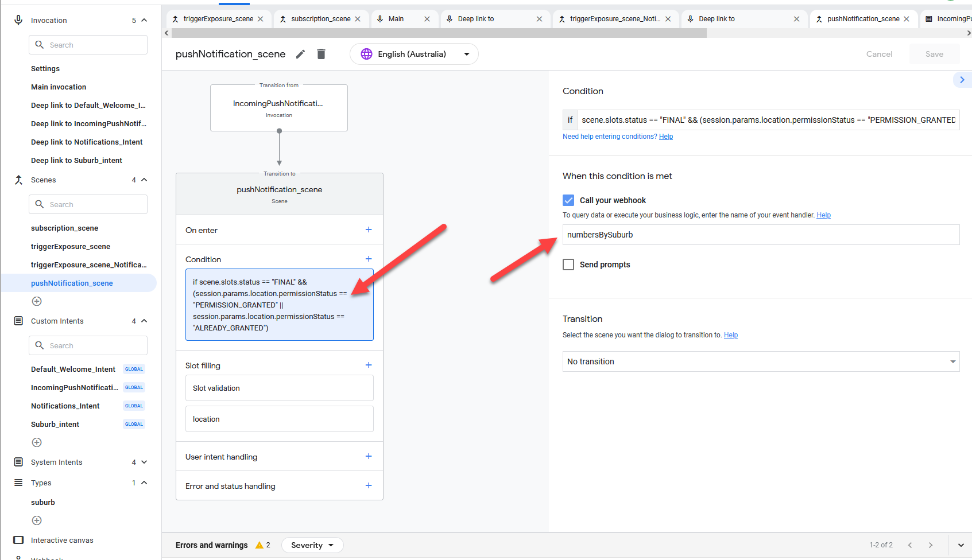Uncheck Call your webhook checkbox

pyautogui.click(x=568, y=200)
